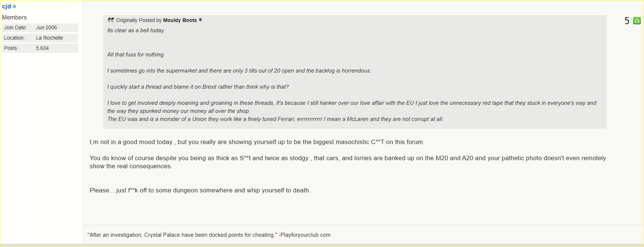Select the Location La Rochelle row
This screenshot has width=644, height=247.
(40, 38)
